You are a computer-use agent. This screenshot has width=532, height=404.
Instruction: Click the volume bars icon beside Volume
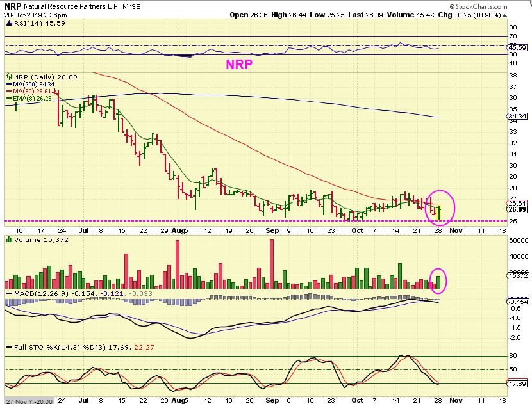coord(10,239)
